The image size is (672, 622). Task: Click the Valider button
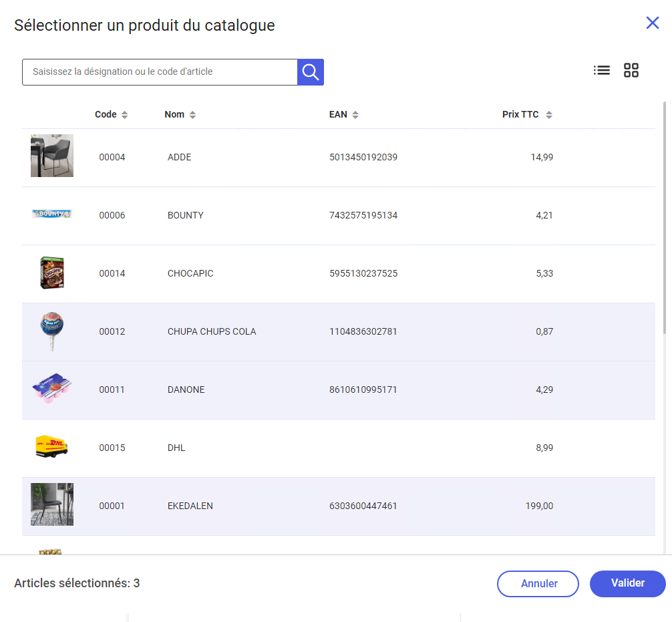[x=627, y=583]
